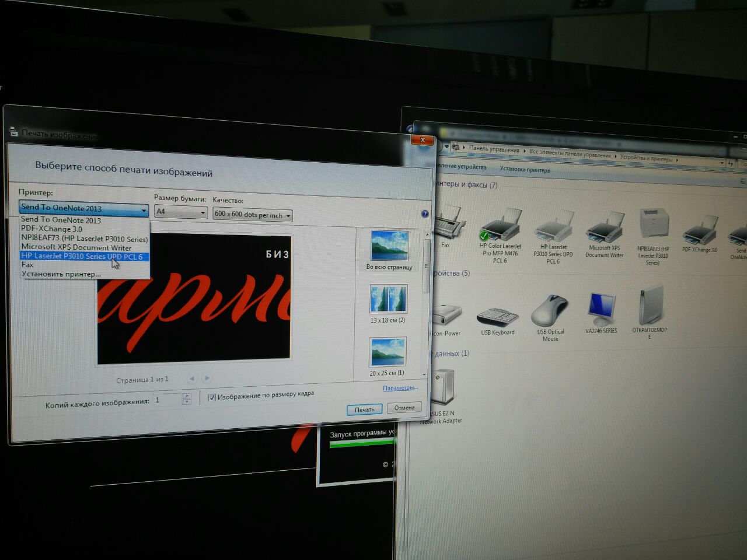Collapse the Принтер combo box via its arrow
This screenshot has width=747, height=560.
click(x=144, y=210)
